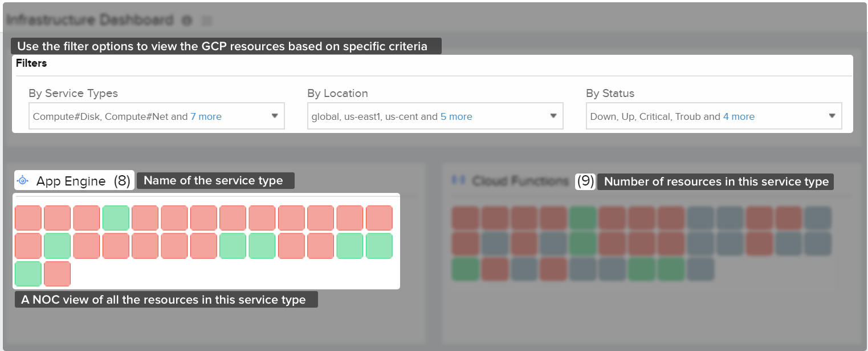
Task: Click the first red tile in App Engine view
Action: (x=27, y=217)
